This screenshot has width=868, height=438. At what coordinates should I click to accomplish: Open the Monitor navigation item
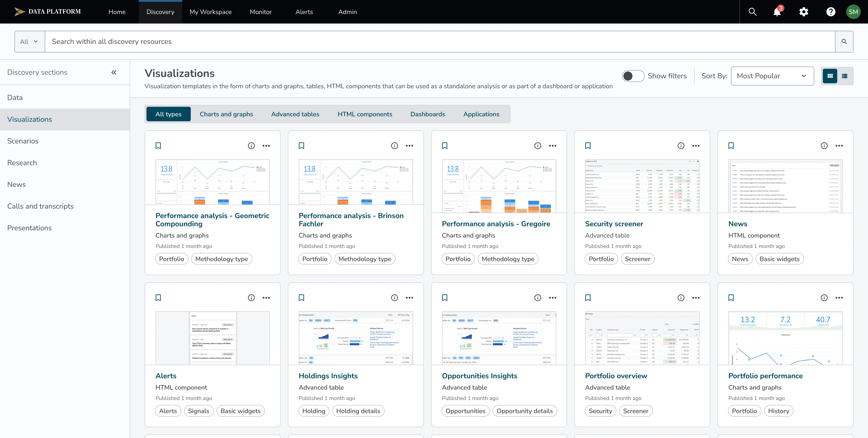pos(260,12)
